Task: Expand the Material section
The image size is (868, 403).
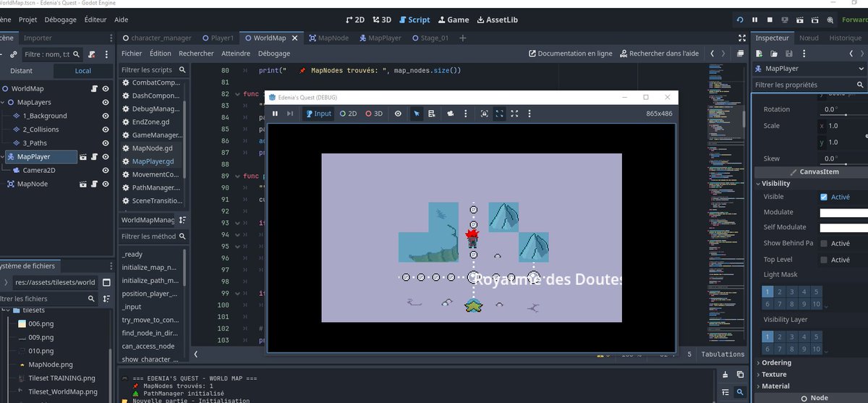Action: tap(775, 386)
